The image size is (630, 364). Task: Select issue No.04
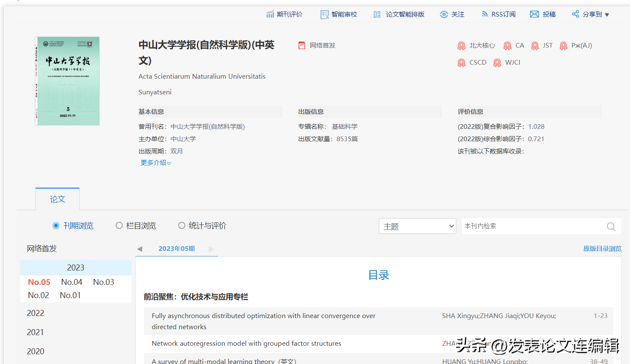click(x=72, y=282)
